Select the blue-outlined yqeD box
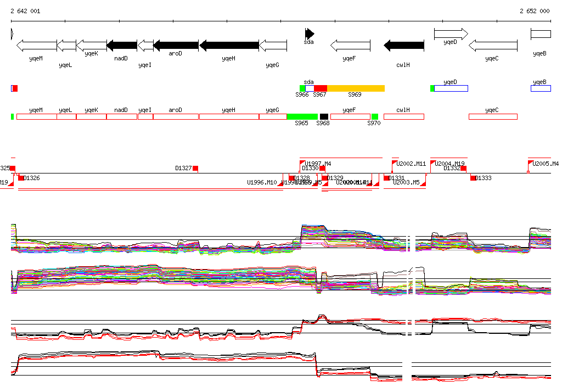562x392 pixels. click(x=451, y=88)
